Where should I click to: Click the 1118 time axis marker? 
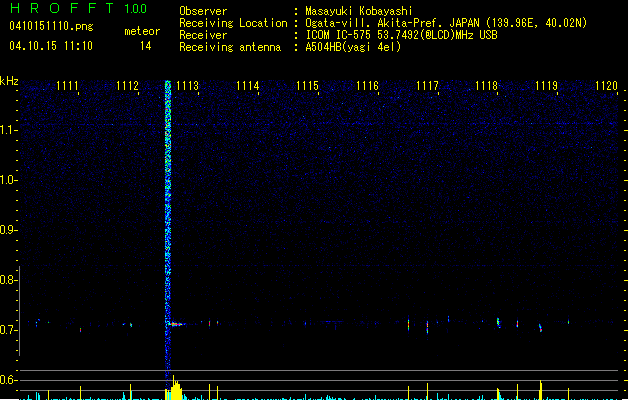point(487,86)
